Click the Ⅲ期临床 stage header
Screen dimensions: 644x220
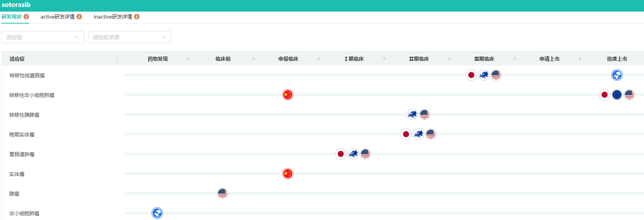pyautogui.click(x=484, y=59)
